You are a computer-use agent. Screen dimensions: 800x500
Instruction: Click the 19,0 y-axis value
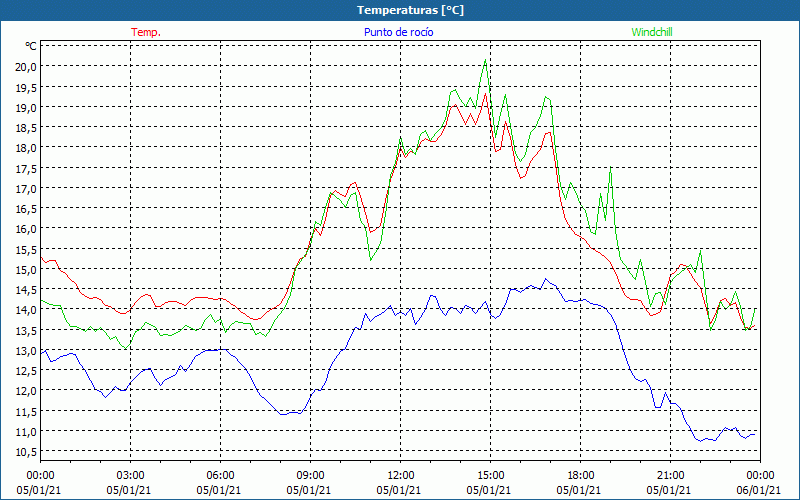tap(27, 107)
